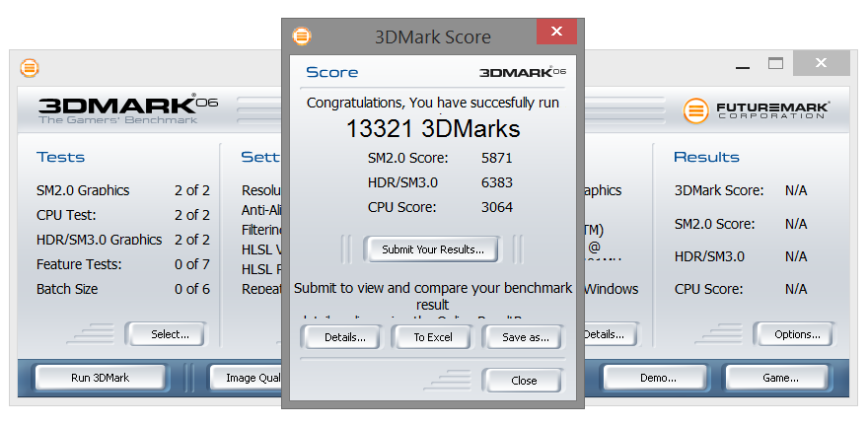Click the HDR/SM3.0 value 6383

point(496,182)
